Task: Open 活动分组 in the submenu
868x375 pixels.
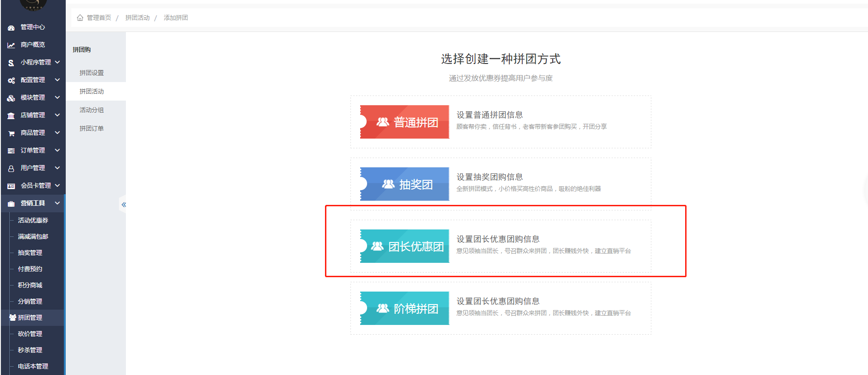Action: point(92,110)
